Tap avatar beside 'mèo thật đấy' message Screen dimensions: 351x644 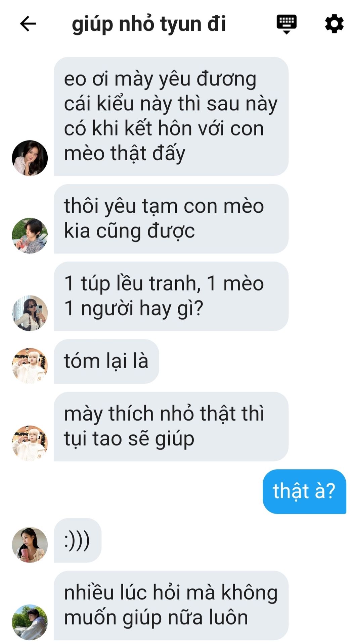pos(30,158)
